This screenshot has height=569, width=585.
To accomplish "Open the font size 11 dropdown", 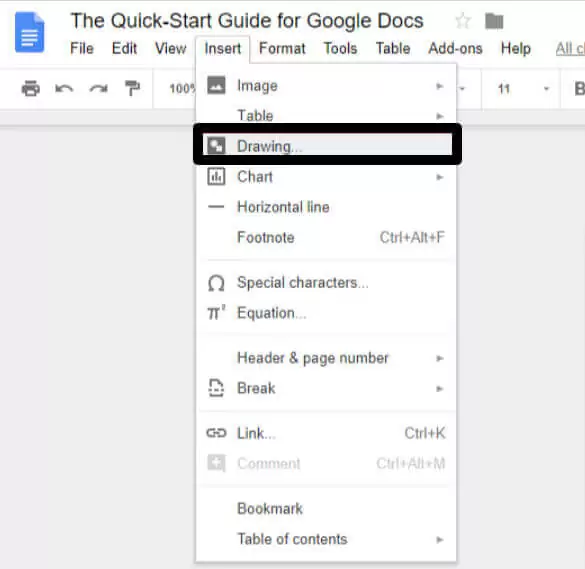I will (522, 89).
